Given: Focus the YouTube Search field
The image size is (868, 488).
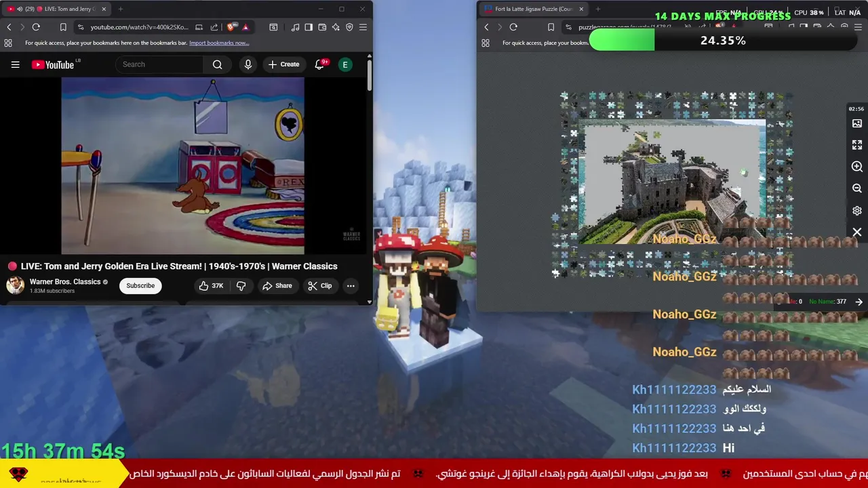Looking at the screenshot, I should 160,64.
